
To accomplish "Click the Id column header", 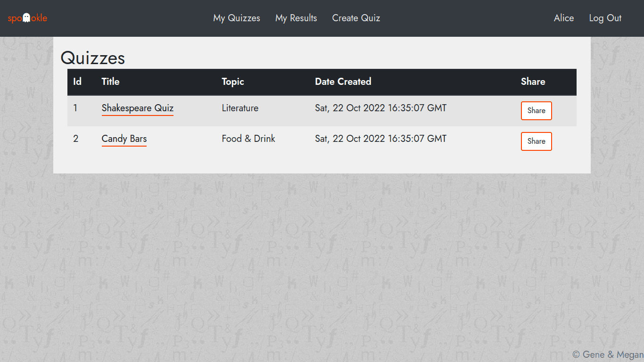I will click(77, 82).
